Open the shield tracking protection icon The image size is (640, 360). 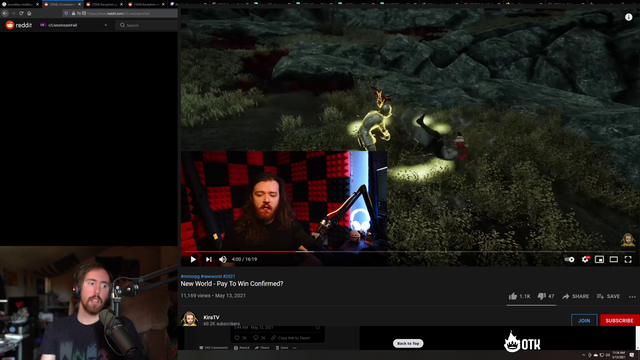tap(66, 13)
